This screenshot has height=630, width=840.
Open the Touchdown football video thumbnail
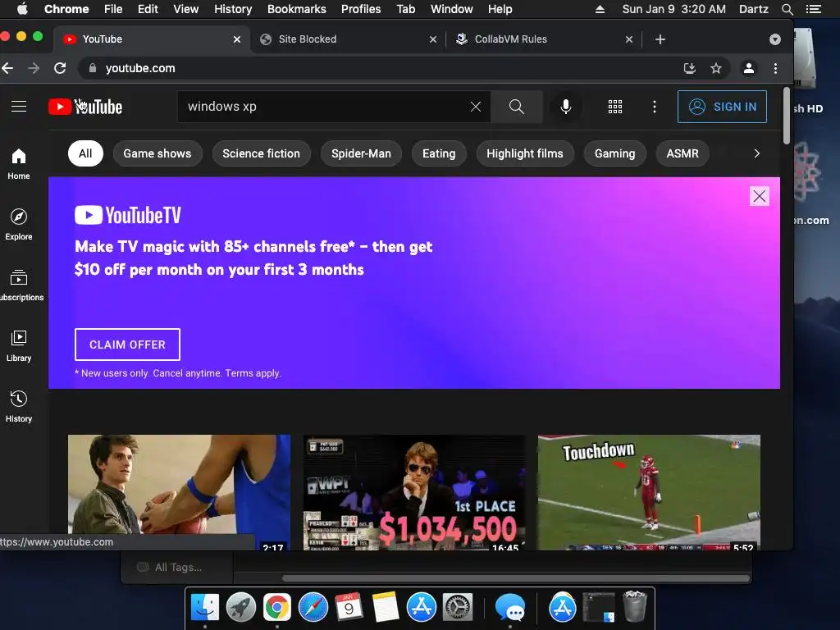pos(649,492)
